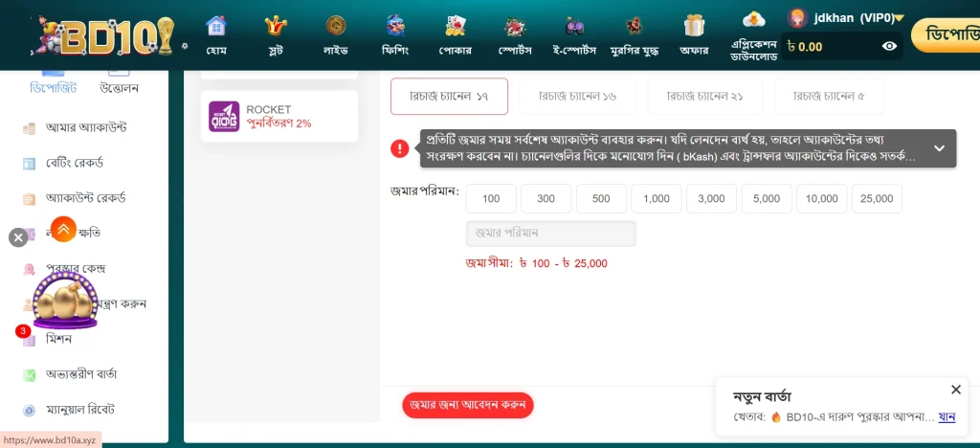
Task: Dismiss the floating widget with gray X
Action: pyautogui.click(x=18, y=237)
